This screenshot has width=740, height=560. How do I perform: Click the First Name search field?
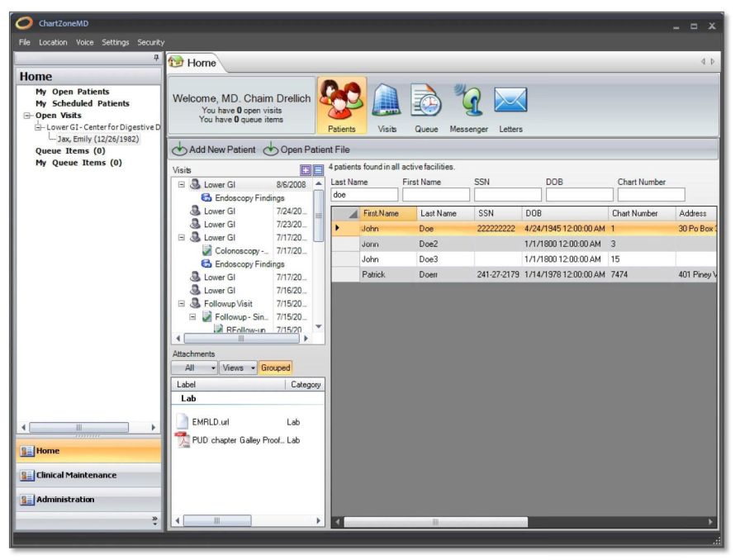click(436, 195)
